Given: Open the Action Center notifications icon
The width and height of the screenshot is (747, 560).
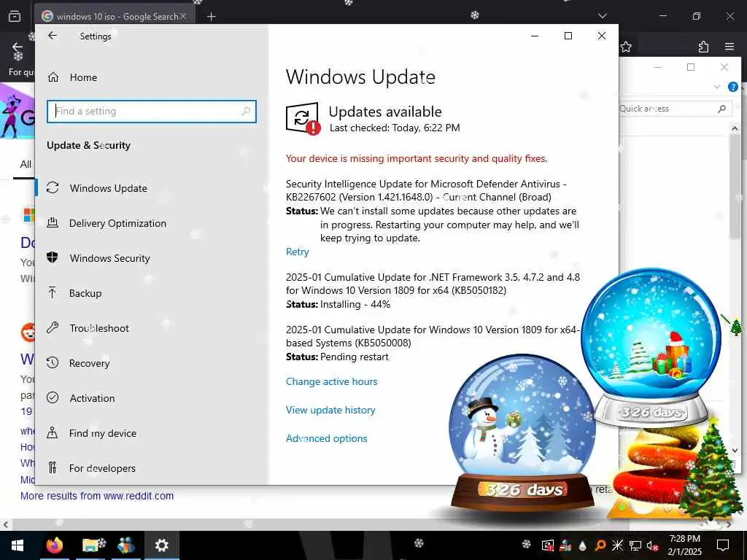Looking at the screenshot, I should coord(723,545).
